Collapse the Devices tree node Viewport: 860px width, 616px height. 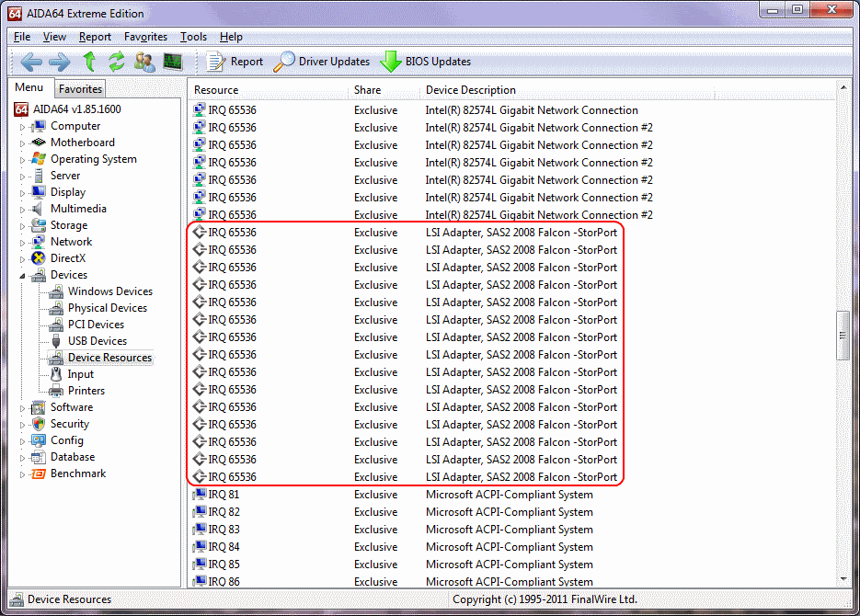(22, 276)
